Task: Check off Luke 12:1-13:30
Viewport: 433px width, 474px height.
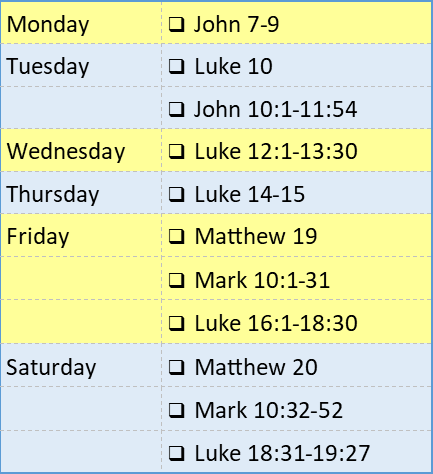Action: 176,152
